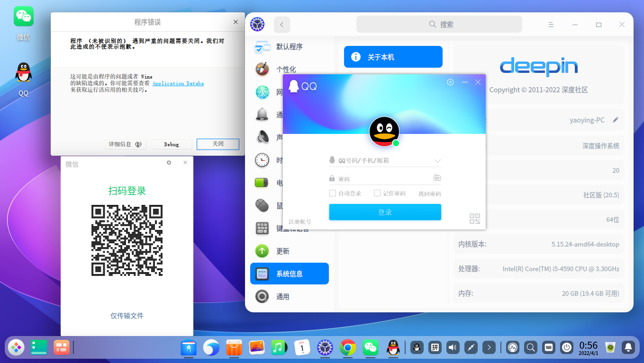This screenshot has width=644, height=363.
Task: Enable QQ 自动登录 checkbox
Action: coord(333,193)
